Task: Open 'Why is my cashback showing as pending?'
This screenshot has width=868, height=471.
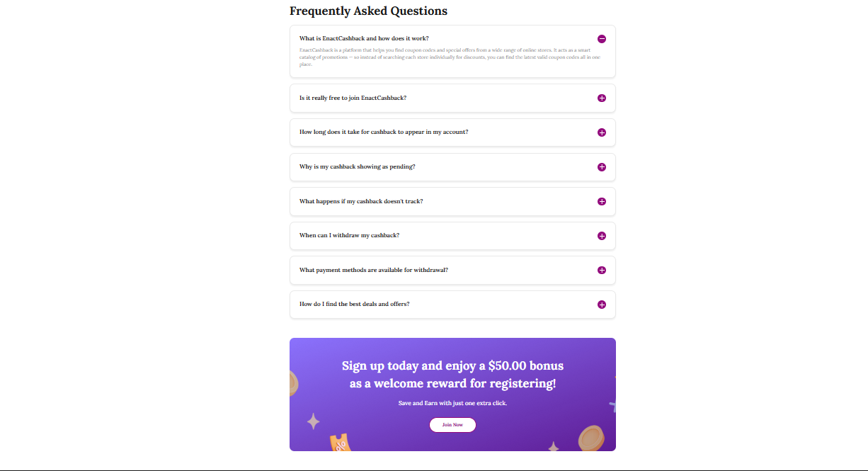Action: click(x=357, y=167)
